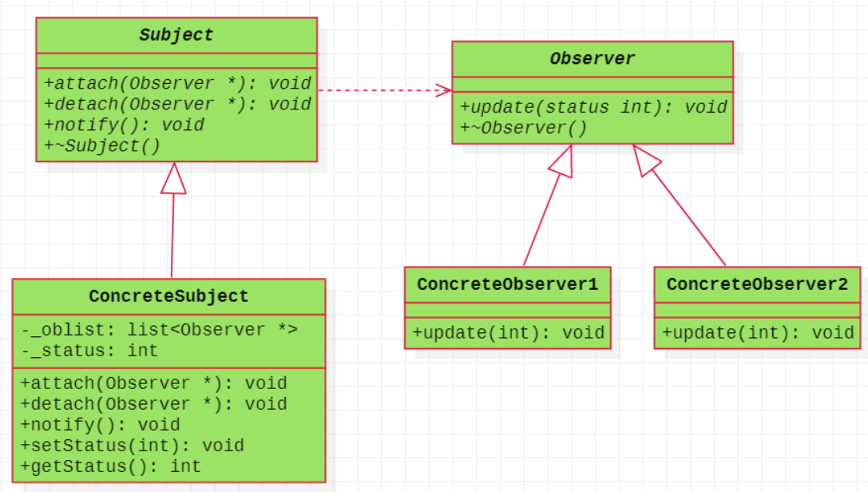
Task: Click +update(int): void in ConcreteObserver1
Action: (508, 332)
